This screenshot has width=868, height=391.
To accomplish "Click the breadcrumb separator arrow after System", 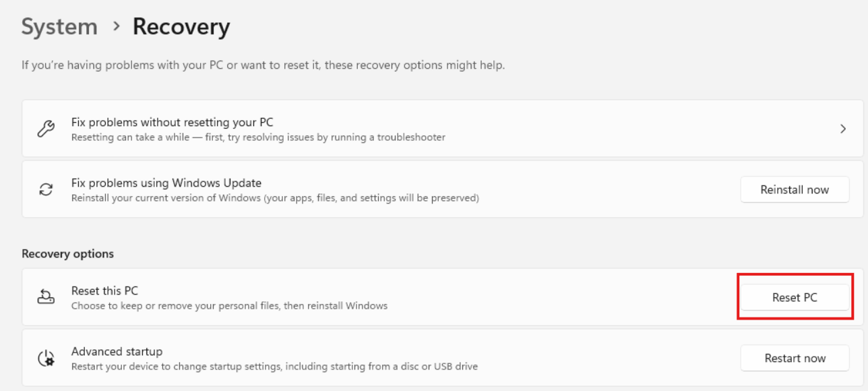I will coord(117,26).
